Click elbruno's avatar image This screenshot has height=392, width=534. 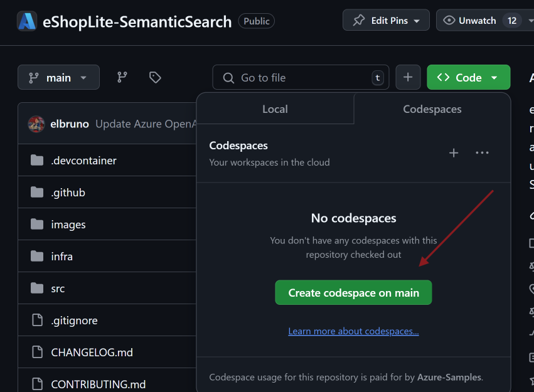[x=36, y=124]
